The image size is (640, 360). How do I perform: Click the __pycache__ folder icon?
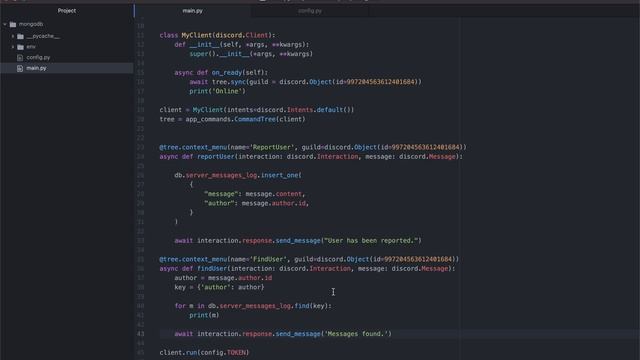click(20, 36)
